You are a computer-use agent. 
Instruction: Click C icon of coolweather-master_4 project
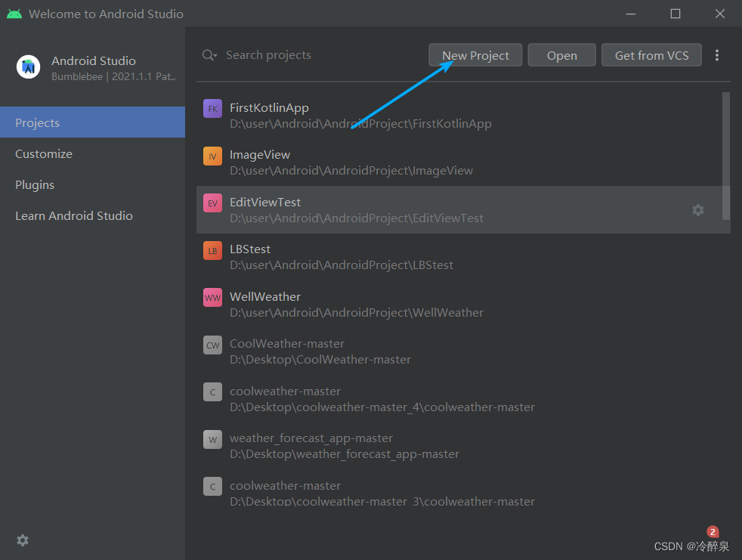pos(212,392)
